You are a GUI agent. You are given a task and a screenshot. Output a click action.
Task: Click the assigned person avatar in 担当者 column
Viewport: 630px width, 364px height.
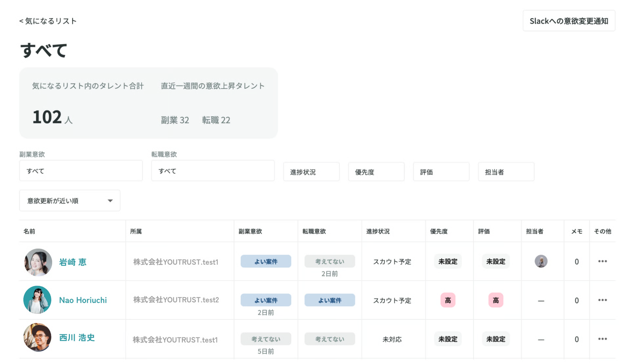pos(541,261)
